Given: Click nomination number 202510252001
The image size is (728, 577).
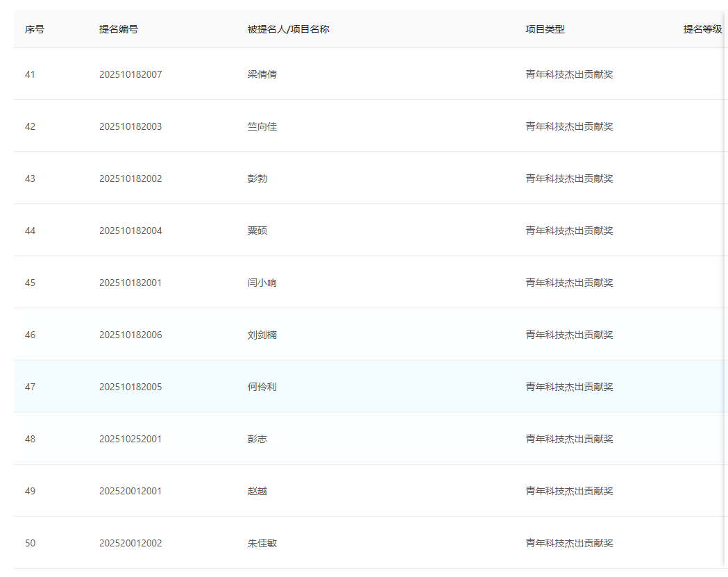Looking at the screenshot, I should click(x=129, y=439).
